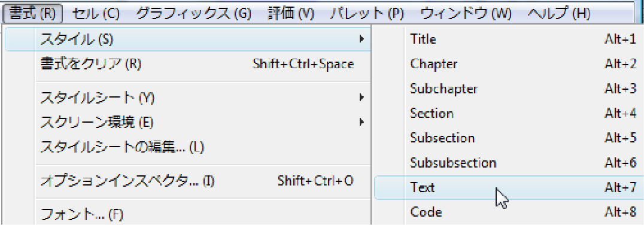Screen dimensions: 644x225
Task: Apply the Code style
Action: click(509, 212)
